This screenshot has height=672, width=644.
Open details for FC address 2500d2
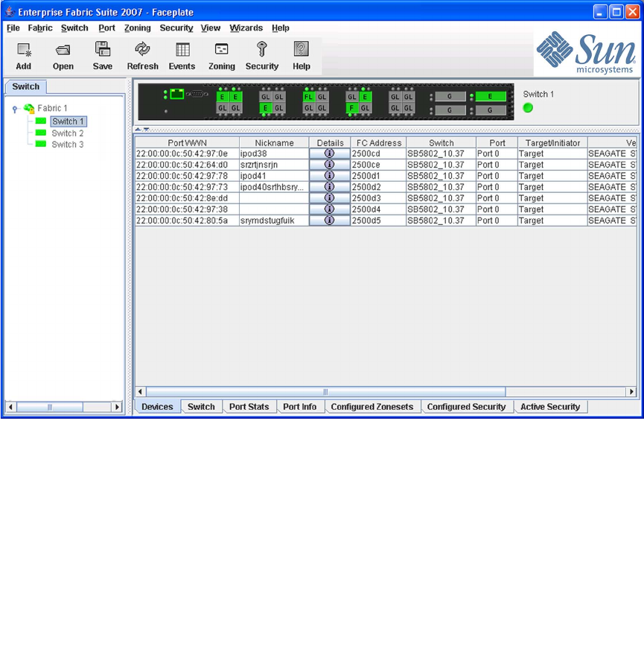(329, 186)
